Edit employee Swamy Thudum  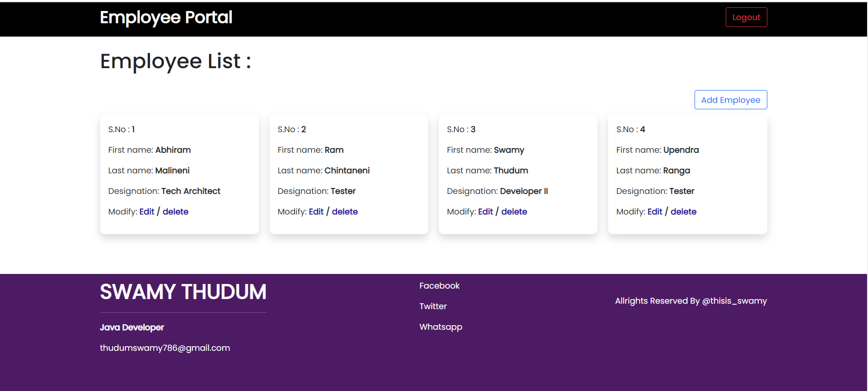click(x=485, y=212)
